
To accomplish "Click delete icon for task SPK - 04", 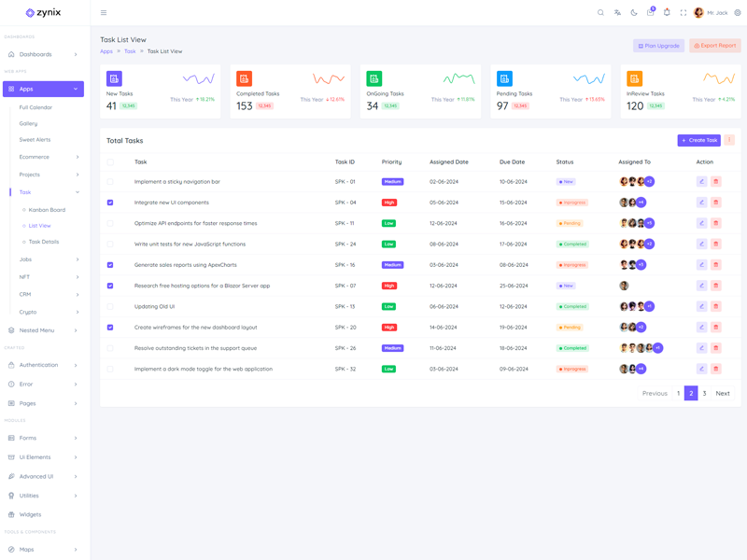I will click(716, 203).
